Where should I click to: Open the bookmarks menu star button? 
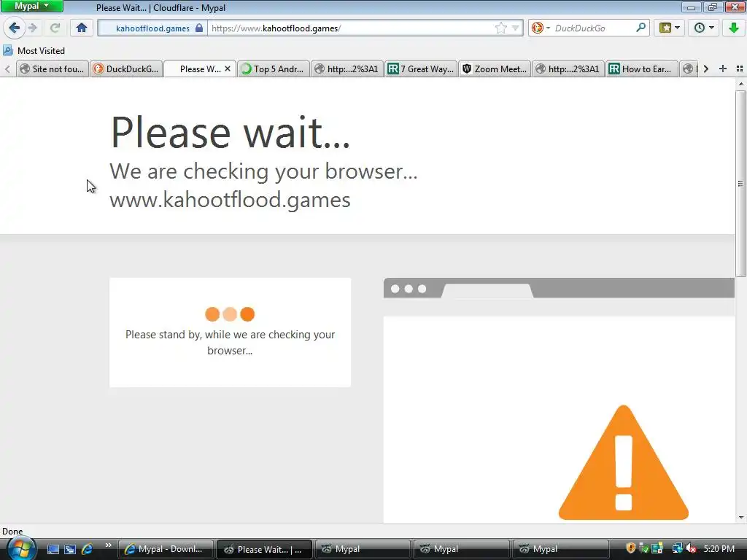click(665, 28)
